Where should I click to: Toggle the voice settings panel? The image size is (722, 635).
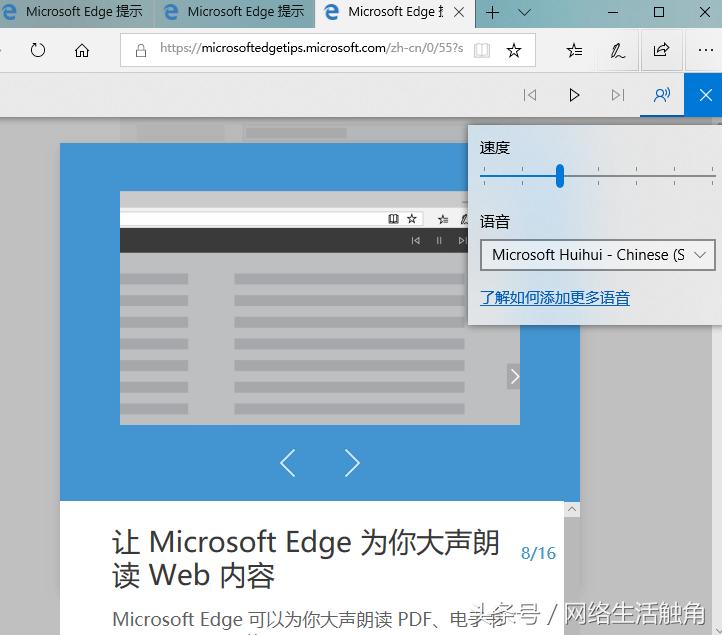point(662,95)
